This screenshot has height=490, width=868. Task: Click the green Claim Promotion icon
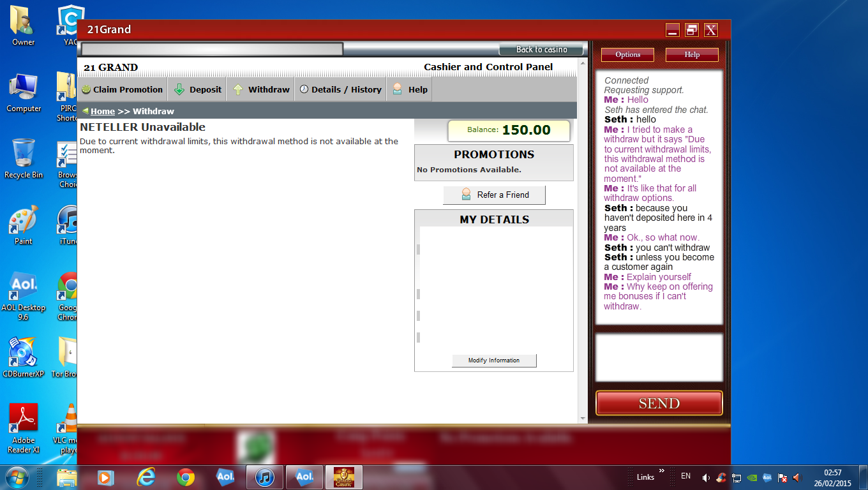[x=86, y=89]
